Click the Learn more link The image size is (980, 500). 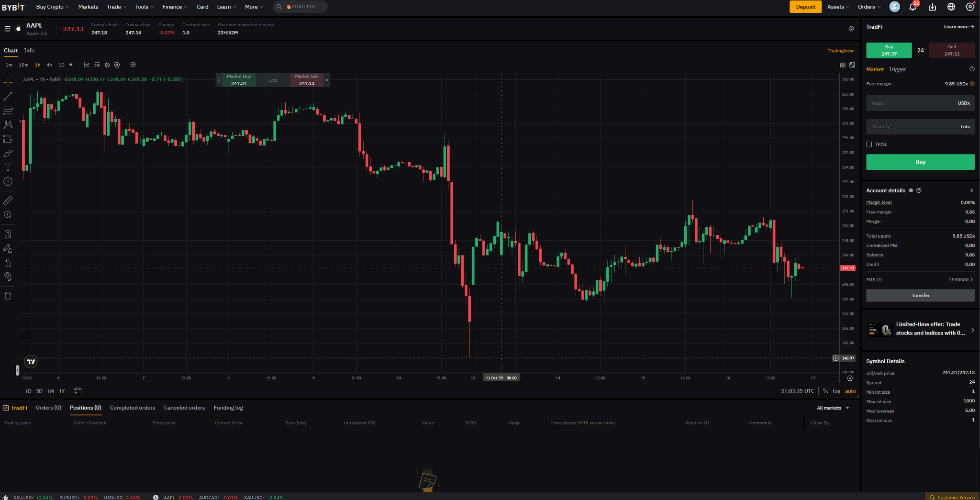pos(958,27)
